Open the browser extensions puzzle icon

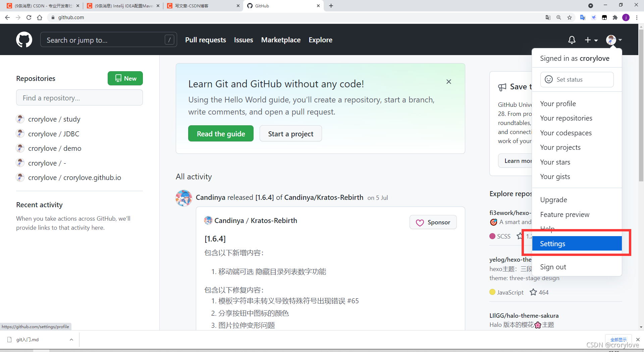(615, 17)
